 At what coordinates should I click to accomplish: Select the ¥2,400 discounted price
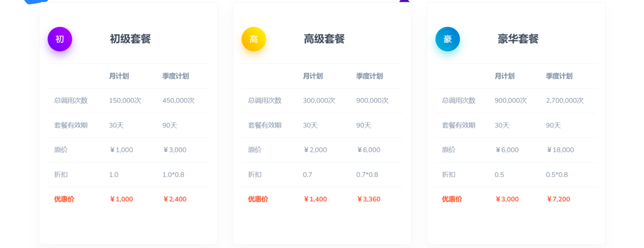[174, 199]
